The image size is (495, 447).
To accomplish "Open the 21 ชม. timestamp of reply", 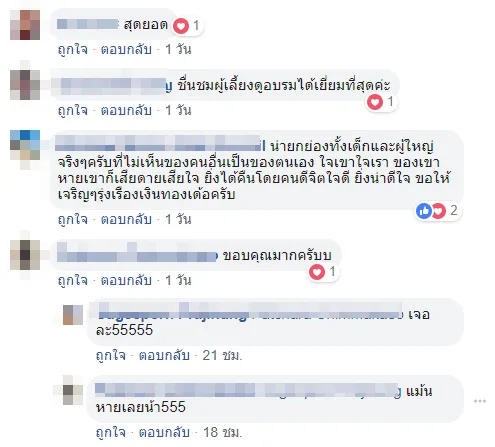I will pyautogui.click(x=222, y=356).
